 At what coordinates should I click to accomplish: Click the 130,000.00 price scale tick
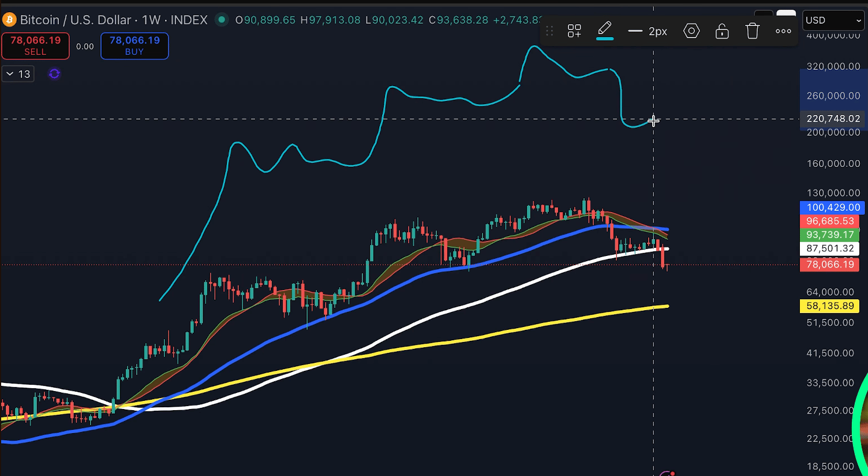pyautogui.click(x=833, y=193)
